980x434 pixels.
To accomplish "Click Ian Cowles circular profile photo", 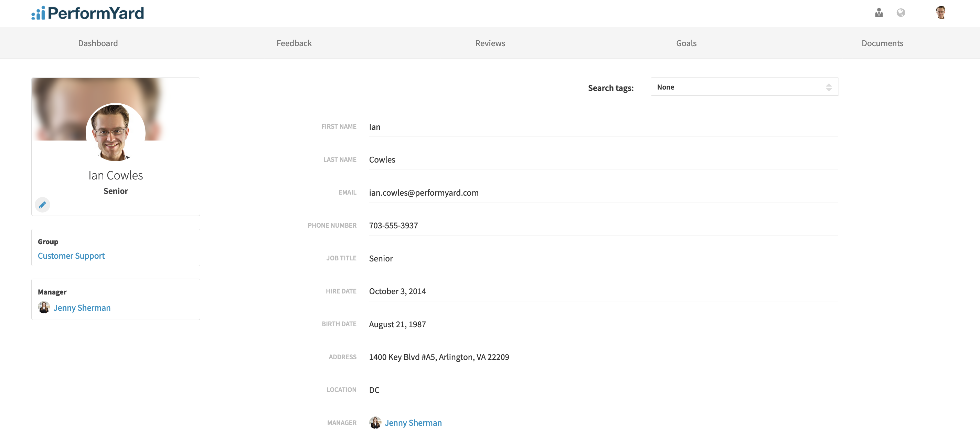I will 115,133.
